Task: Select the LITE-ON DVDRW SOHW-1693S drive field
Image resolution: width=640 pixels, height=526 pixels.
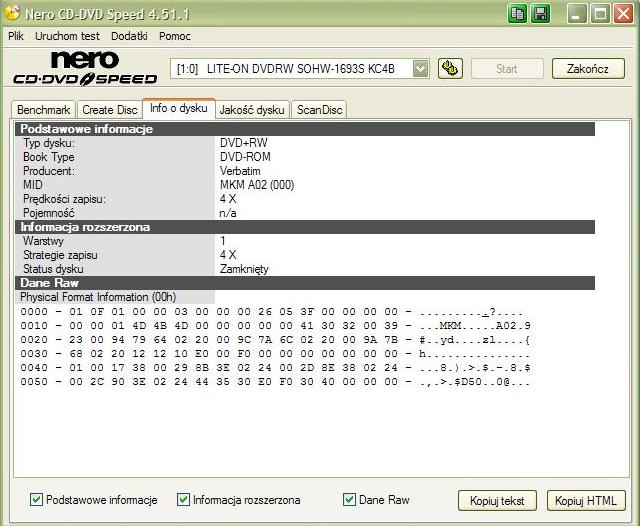Action: click(x=300, y=69)
